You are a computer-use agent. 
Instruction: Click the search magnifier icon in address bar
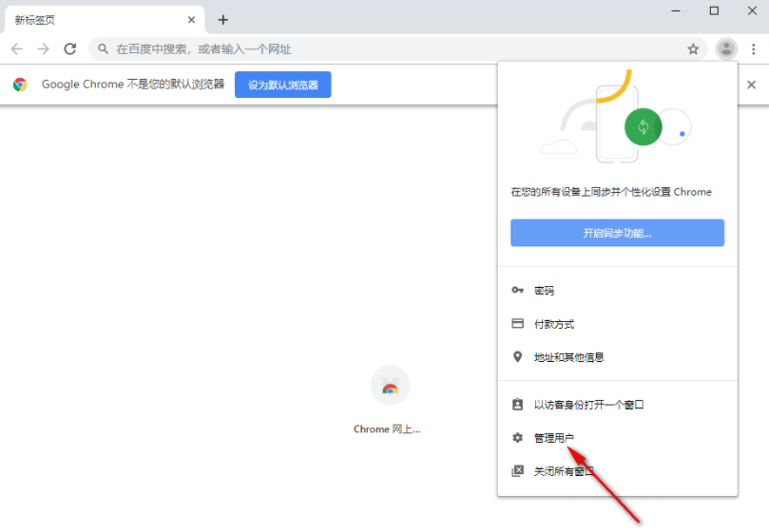(103, 49)
